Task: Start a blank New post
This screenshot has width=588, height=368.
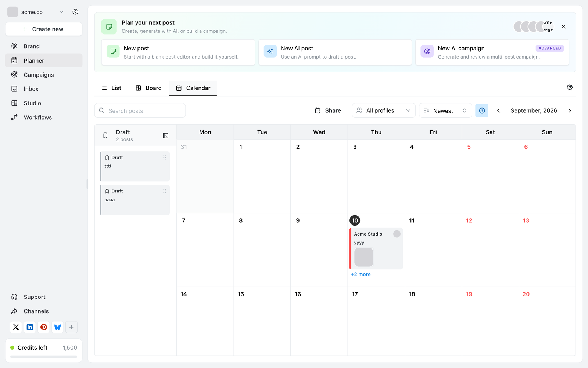Action: 178,52
